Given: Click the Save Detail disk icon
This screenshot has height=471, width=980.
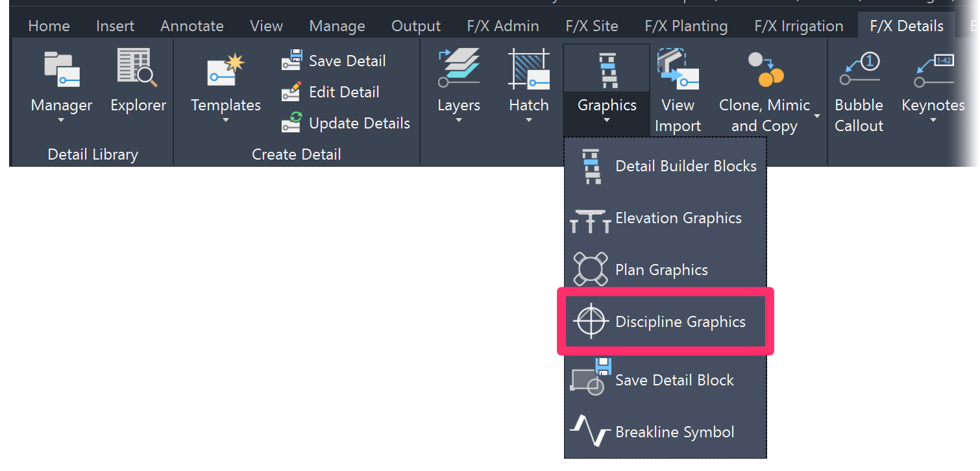Looking at the screenshot, I should tap(292, 60).
